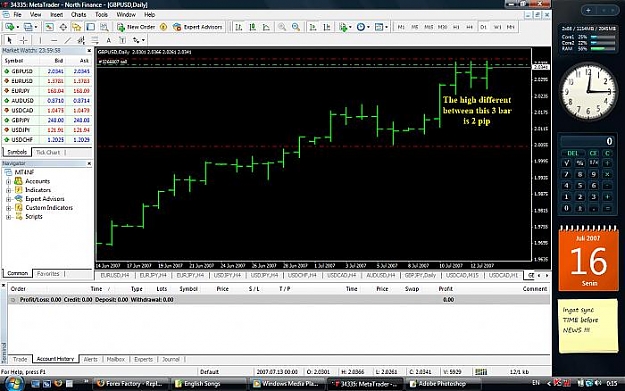Draw a Vertical Line tool

40,40
